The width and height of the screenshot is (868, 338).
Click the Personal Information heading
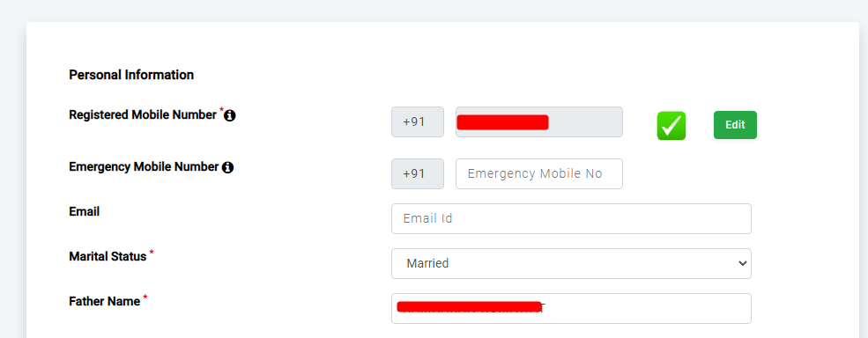131,75
